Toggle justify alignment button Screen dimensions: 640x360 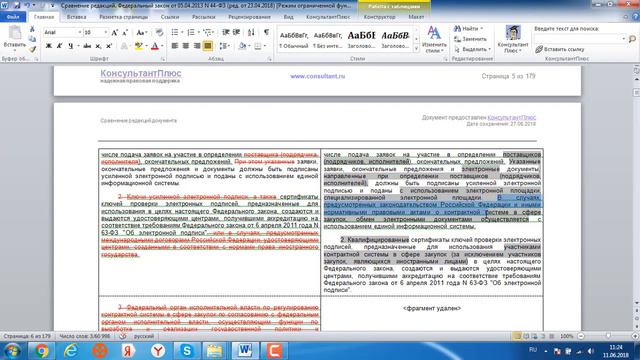pyautogui.click(x=208, y=46)
